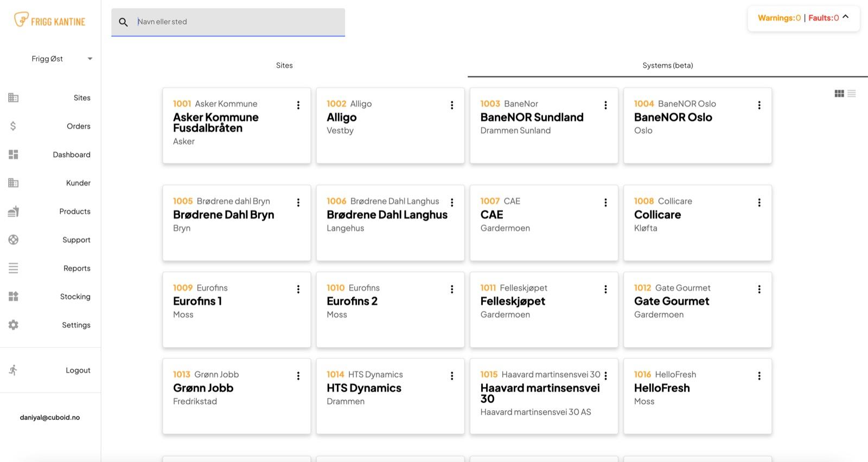
Task: Click the Stocking widgets icon
Action: coord(14,297)
